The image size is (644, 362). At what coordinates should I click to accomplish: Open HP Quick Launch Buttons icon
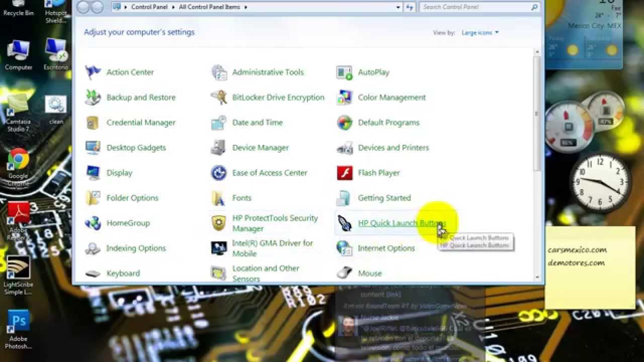(345, 223)
